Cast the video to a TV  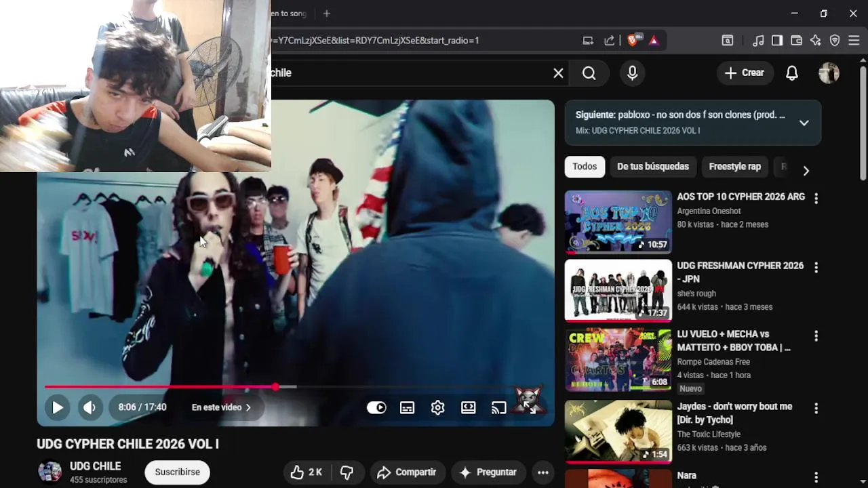[x=499, y=407]
